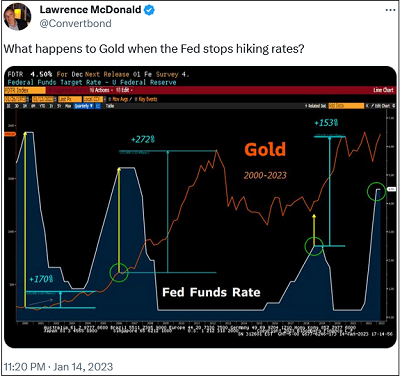Click the Lawrence McDonald display name
The width and height of the screenshot is (400, 376).
(90, 10)
